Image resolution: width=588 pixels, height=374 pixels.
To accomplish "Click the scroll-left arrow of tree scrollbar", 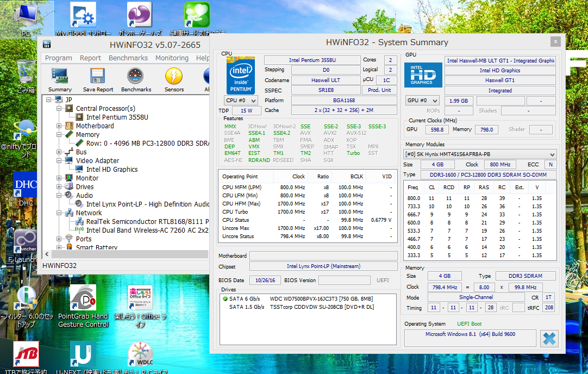I will pyautogui.click(x=47, y=254).
